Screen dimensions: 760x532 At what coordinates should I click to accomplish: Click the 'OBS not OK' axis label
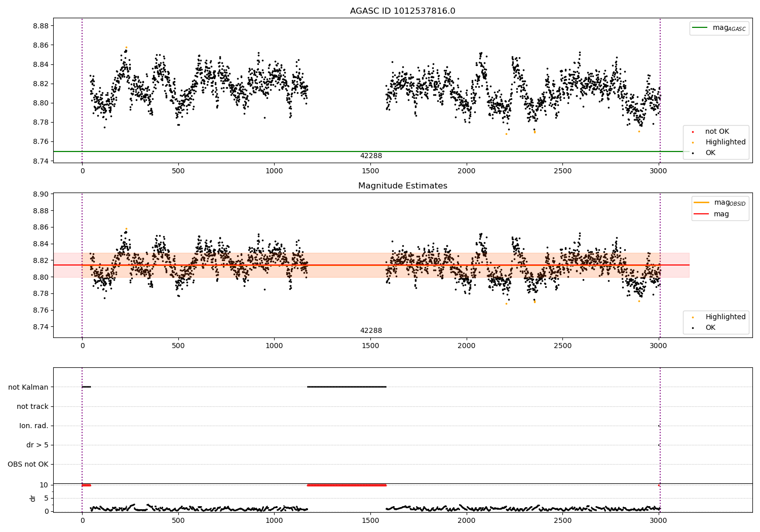point(28,464)
